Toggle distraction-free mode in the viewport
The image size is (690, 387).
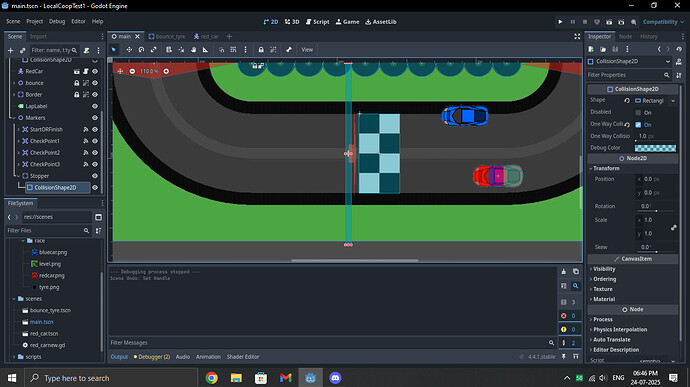coord(577,37)
